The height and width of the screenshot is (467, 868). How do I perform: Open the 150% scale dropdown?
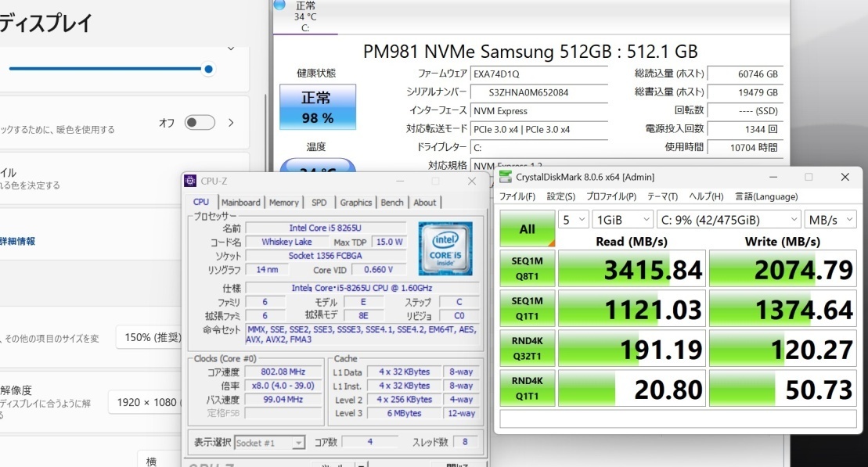pos(149,337)
